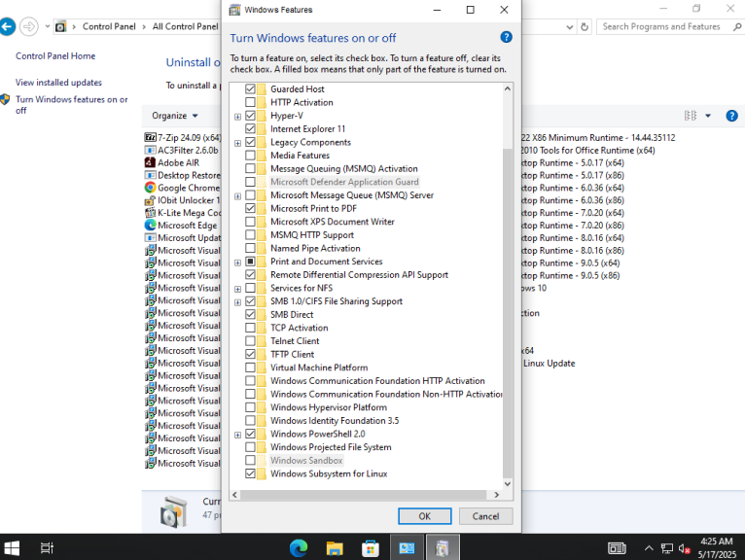This screenshot has width=745, height=560.
Task: Open help in Windows Features dialog
Action: click(506, 37)
